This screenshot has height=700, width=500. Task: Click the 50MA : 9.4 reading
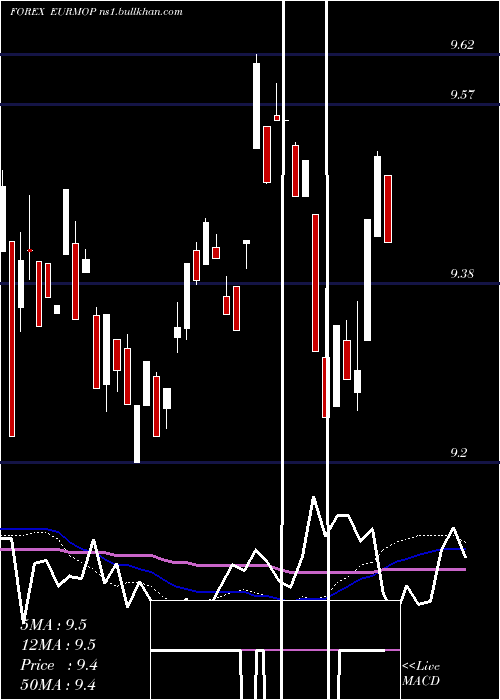tap(58, 684)
